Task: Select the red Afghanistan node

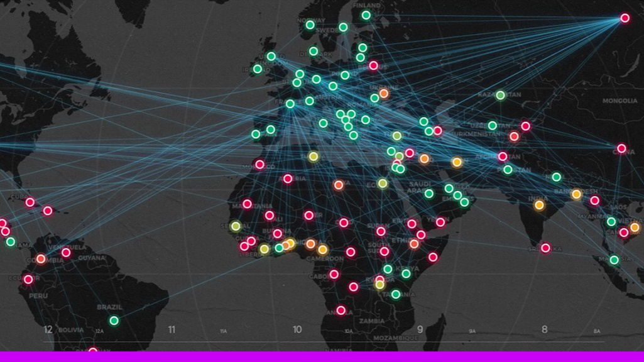Action: pos(503,156)
